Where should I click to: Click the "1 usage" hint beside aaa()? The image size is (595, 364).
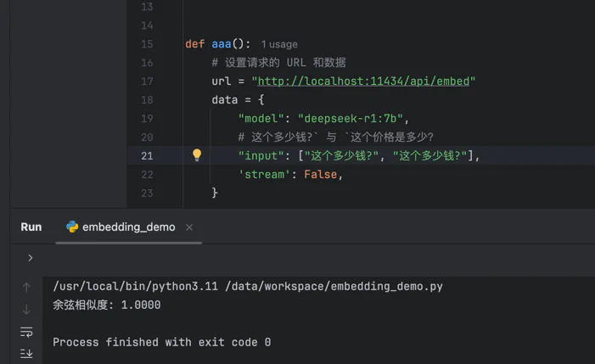[x=278, y=44]
